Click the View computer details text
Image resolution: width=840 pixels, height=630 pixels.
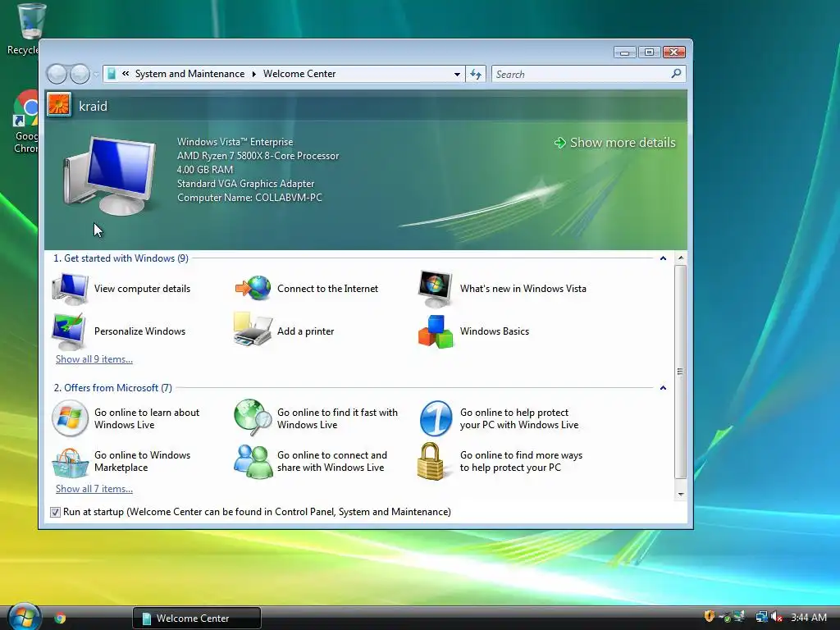tap(143, 289)
